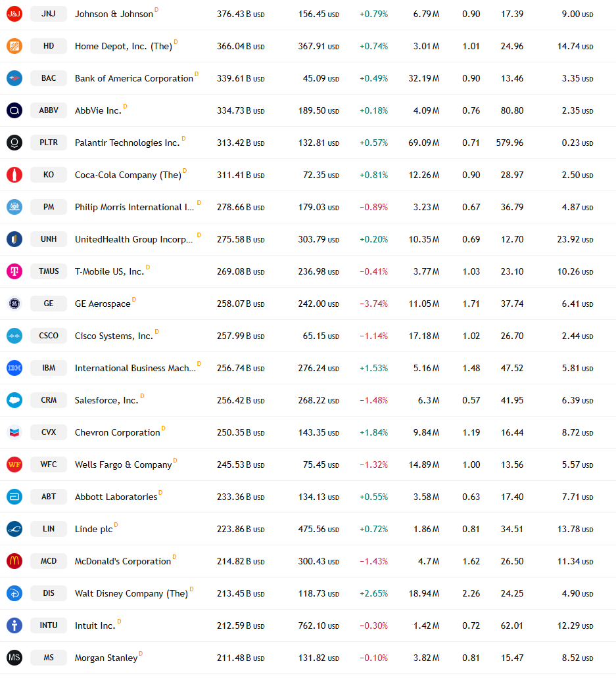The height and width of the screenshot is (680, 616).
Task: Click the IBM logo icon
Action: 14,368
